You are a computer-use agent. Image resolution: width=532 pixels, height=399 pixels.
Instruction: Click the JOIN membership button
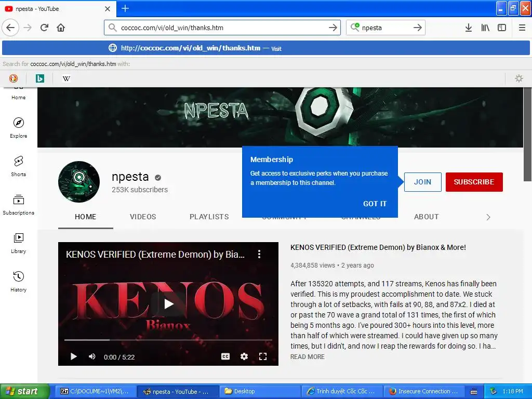(422, 182)
